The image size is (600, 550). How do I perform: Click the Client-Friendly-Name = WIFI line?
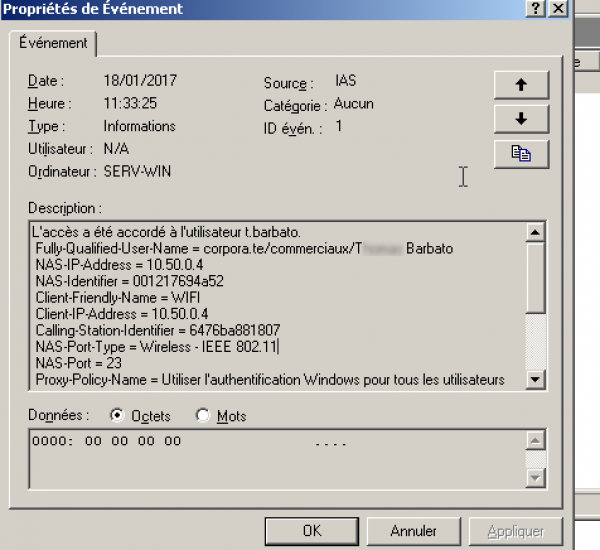coord(113,297)
